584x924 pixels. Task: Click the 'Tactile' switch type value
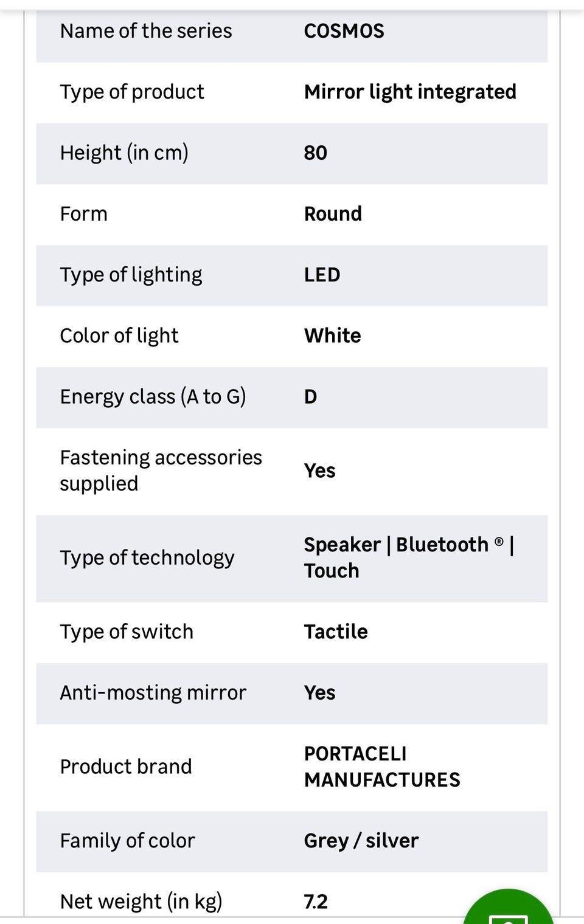[336, 632]
